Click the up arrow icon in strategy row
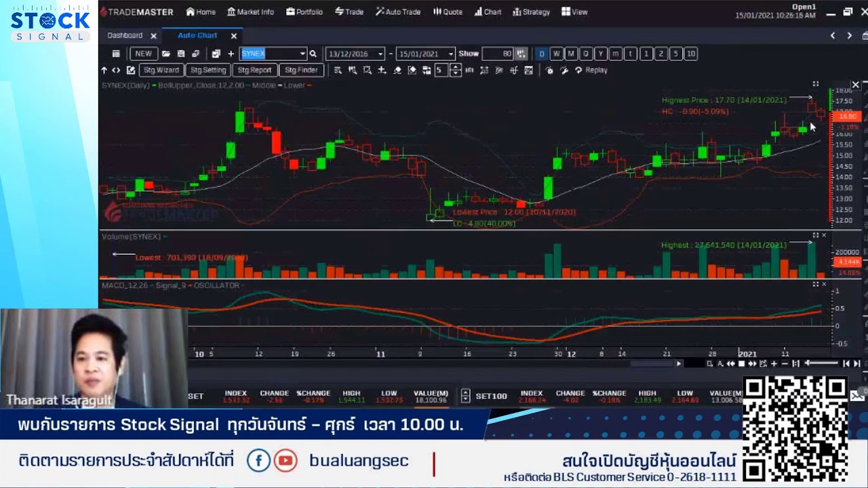The height and width of the screenshot is (488, 868). tap(104, 70)
